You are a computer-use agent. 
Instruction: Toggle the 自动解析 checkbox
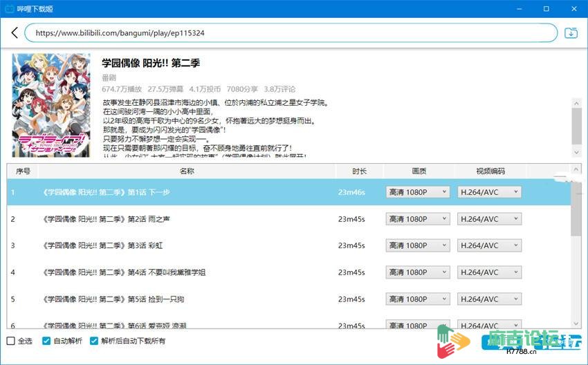click(x=46, y=341)
